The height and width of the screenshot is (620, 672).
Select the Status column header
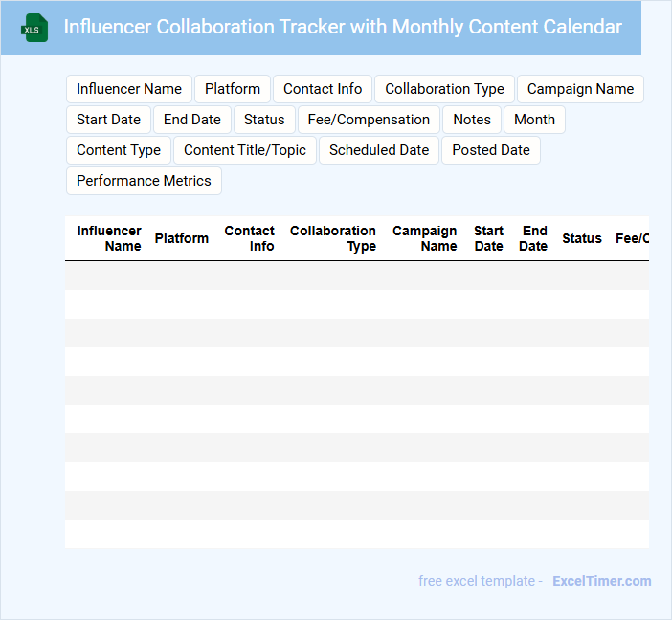(x=582, y=238)
